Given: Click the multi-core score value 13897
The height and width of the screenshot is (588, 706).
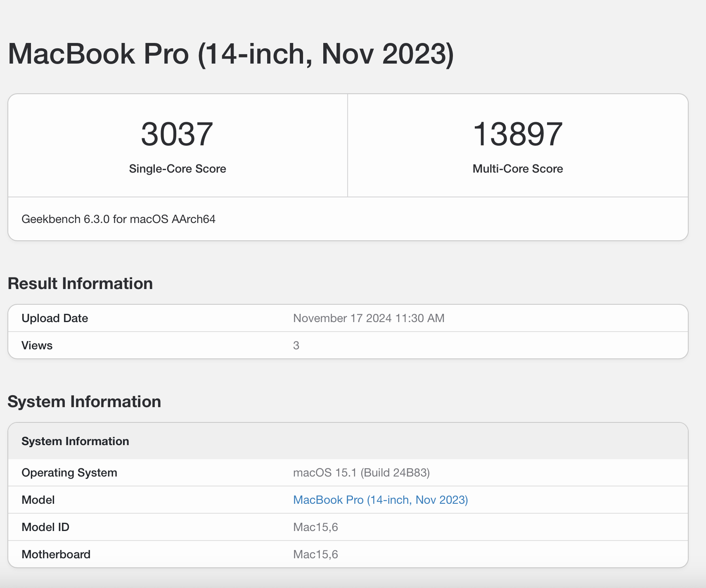Looking at the screenshot, I should 517,134.
